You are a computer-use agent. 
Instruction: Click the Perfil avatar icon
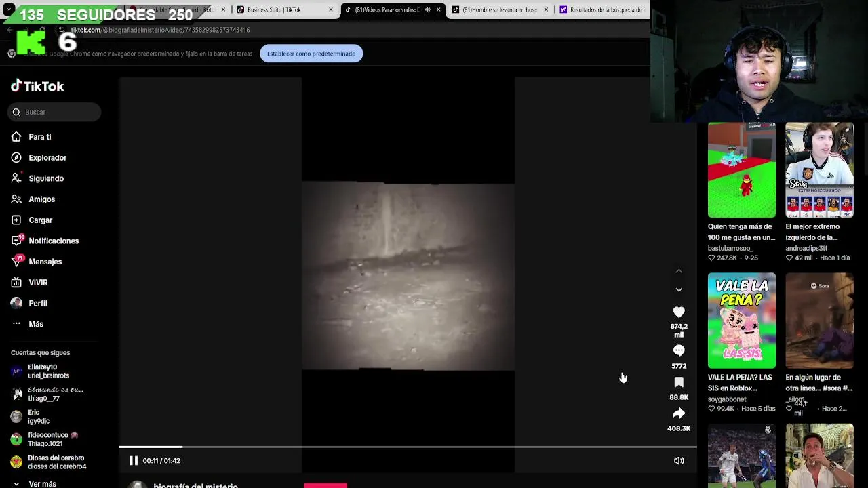point(16,303)
